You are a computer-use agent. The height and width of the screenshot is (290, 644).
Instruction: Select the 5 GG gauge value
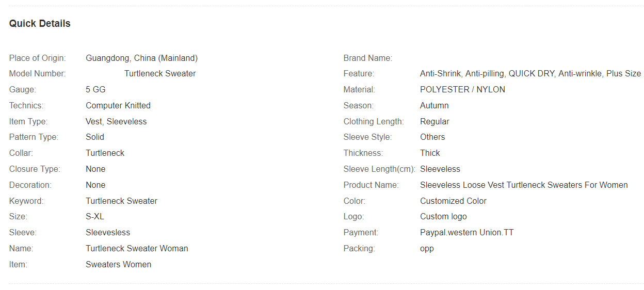coord(95,90)
